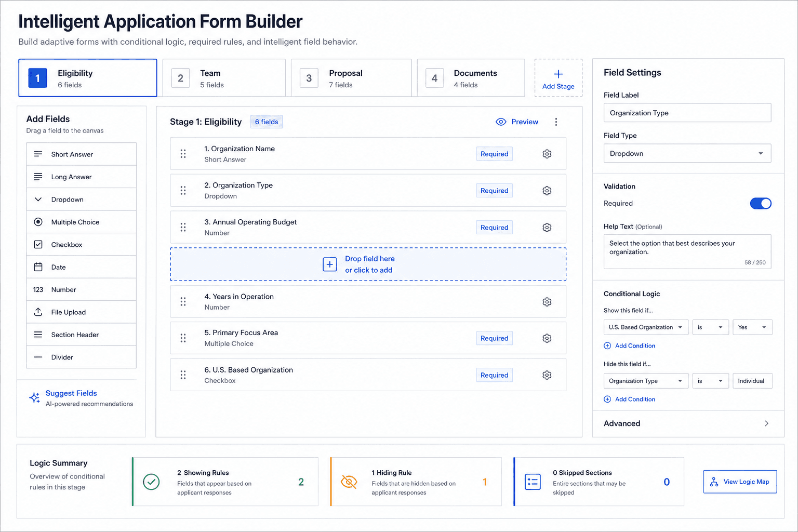
Task: Pick the Long Answer field type
Action: 82,177
